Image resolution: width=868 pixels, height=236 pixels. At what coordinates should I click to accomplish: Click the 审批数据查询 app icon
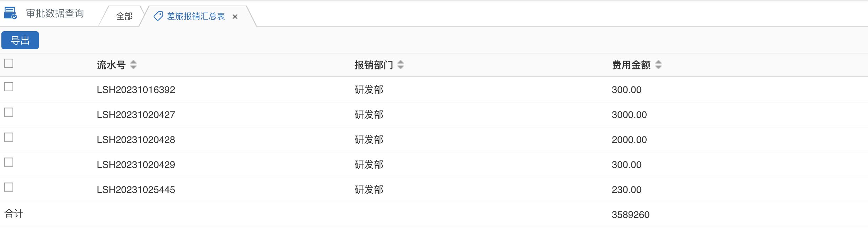click(x=10, y=13)
